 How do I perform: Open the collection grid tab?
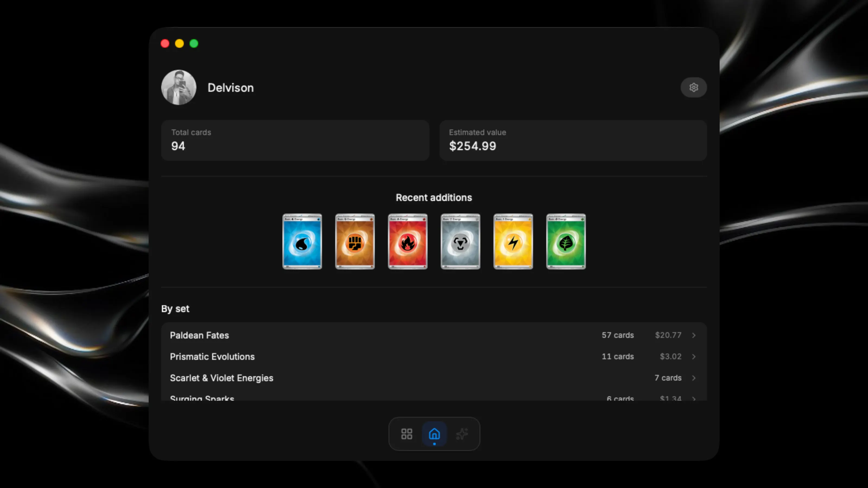click(407, 434)
